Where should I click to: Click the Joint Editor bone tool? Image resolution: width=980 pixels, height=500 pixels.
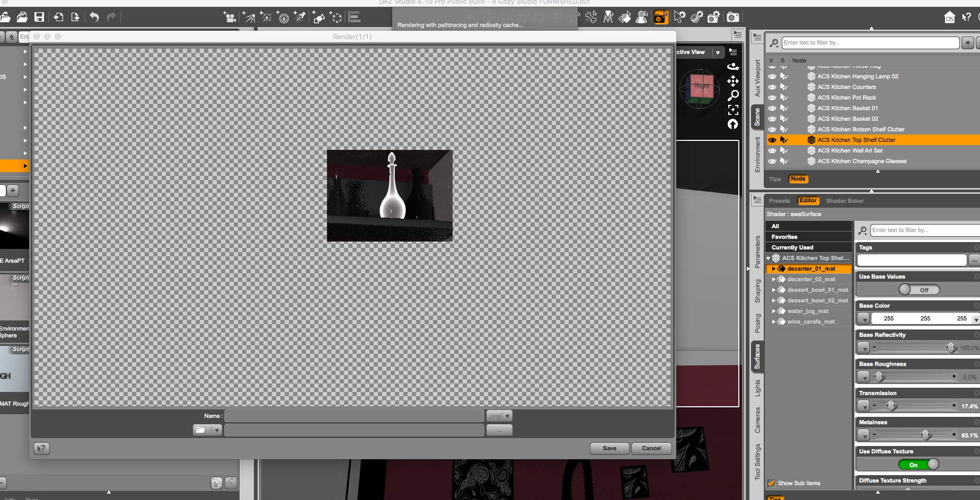point(591,17)
